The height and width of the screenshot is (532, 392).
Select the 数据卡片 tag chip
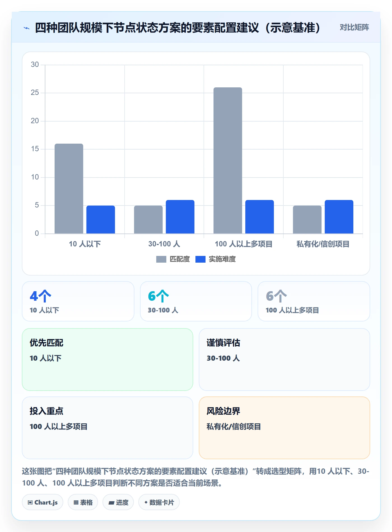point(159,502)
